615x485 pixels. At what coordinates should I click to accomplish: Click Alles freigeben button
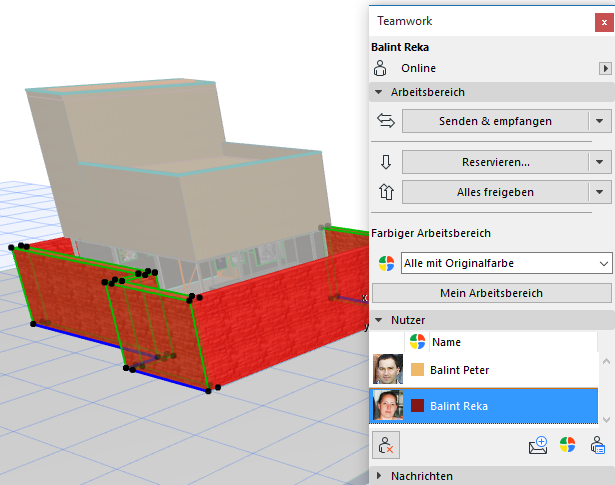click(495, 192)
